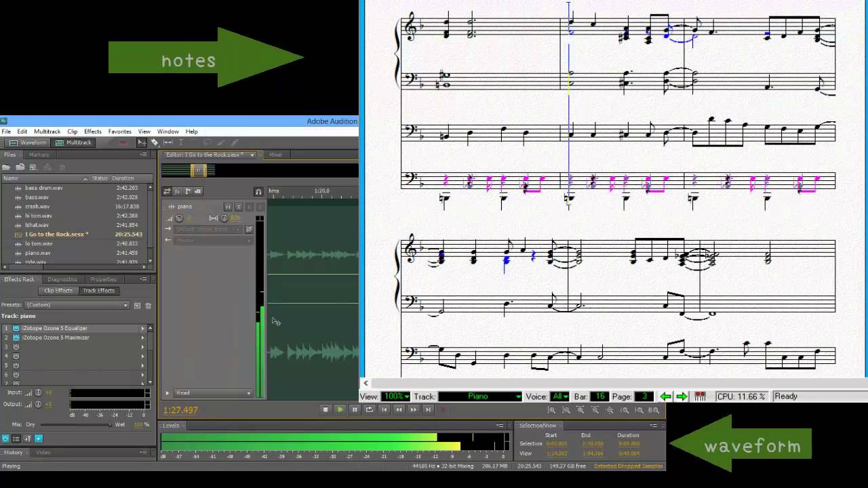Click the first zoom in icon
This screenshot has height=488, width=868.
551,410
